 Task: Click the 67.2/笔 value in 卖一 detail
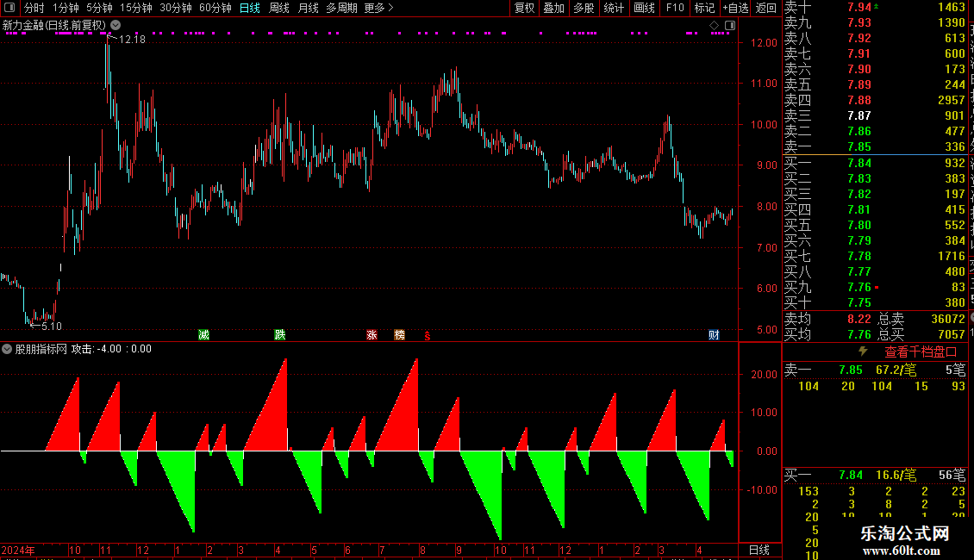(896, 370)
